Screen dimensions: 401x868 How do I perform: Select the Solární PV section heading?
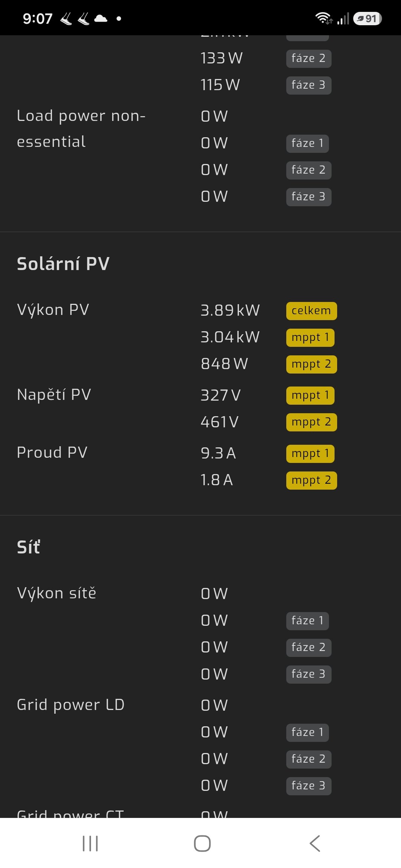coord(63,264)
